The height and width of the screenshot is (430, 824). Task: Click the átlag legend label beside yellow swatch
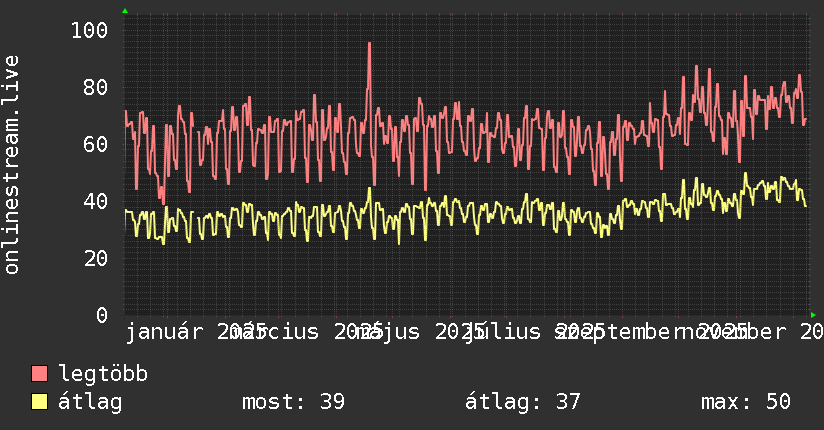[90, 402]
